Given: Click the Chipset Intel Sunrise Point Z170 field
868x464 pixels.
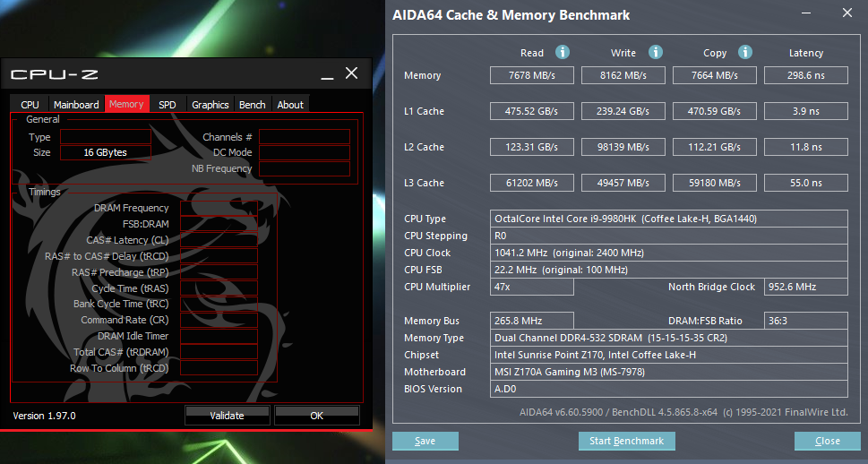Looking at the screenshot, I should click(669, 355).
